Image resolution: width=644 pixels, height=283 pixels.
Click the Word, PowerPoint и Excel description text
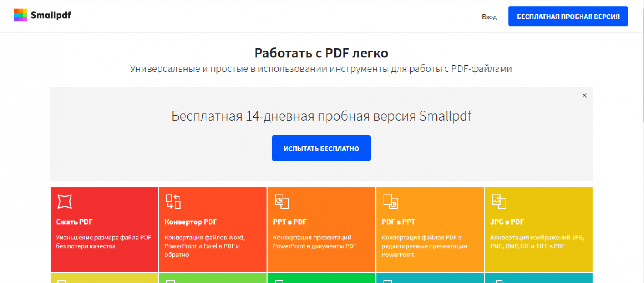(x=205, y=246)
